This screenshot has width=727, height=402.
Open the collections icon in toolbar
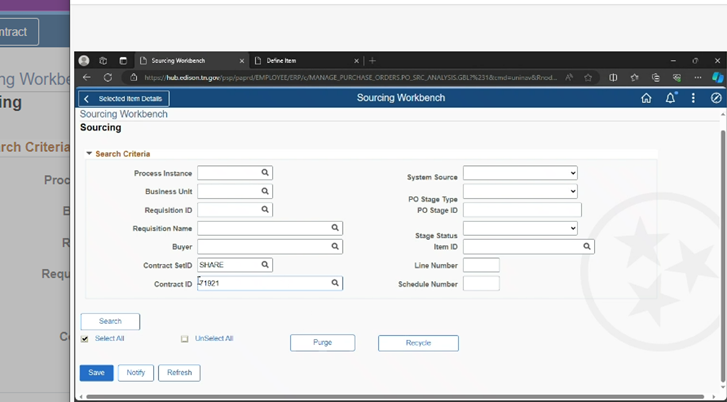tap(656, 77)
